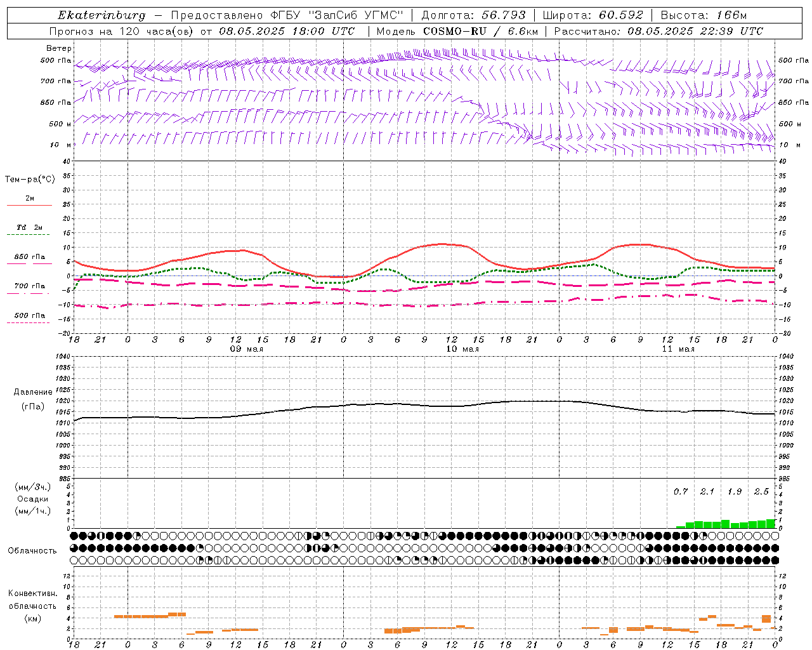Click the green precipitation bars
The width and height of the screenshot is (812, 650).
click(726, 524)
